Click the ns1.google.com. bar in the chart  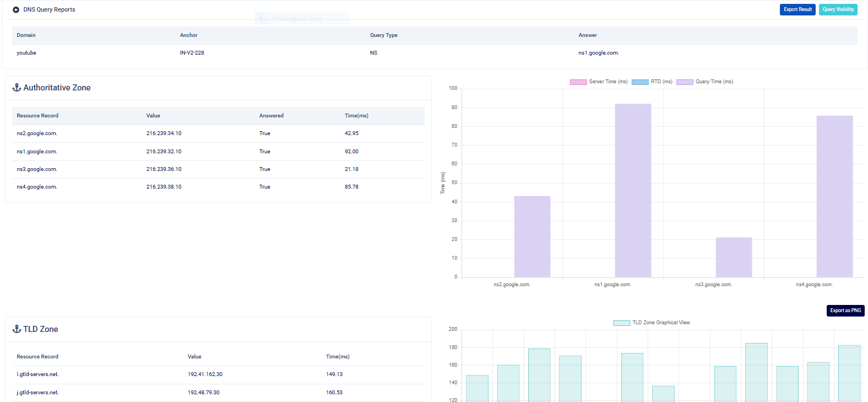point(633,190)
